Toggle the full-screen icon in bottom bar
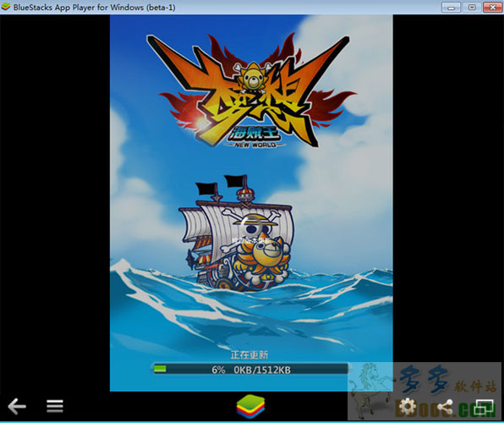504x423 pixels. coord(484,407)
